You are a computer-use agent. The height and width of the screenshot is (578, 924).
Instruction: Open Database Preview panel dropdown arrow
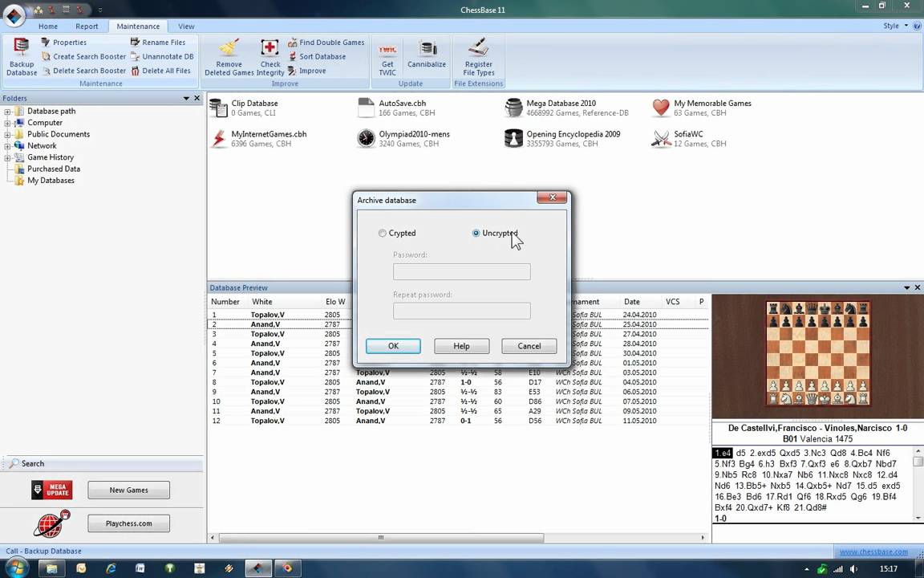[x=906, y=287]
